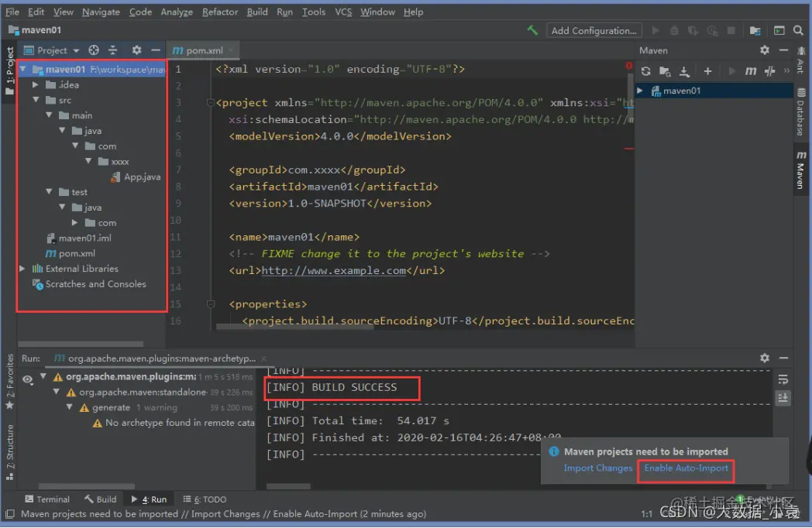Open Build tool window tab
The width and height of the screenshot is (812, 528).
(101, 499)
